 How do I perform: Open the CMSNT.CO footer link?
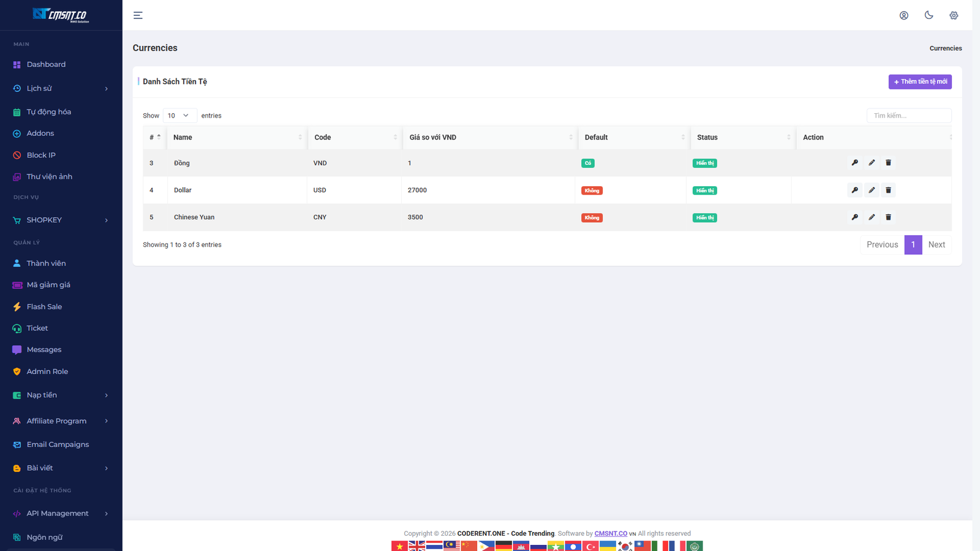tap(610, 533)
